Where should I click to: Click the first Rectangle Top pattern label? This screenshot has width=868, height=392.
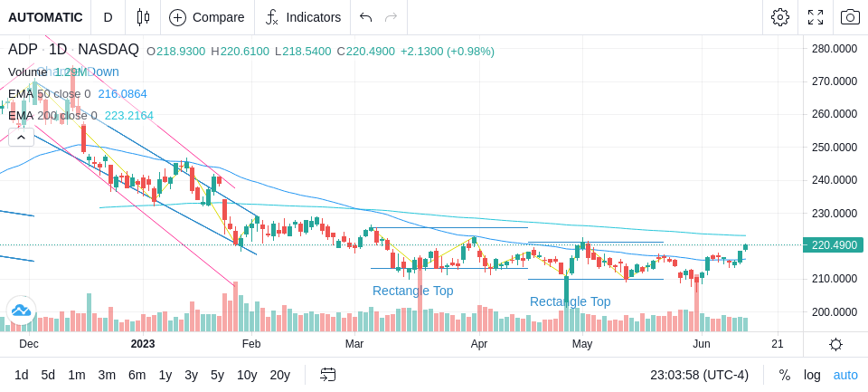click(413, 291)
